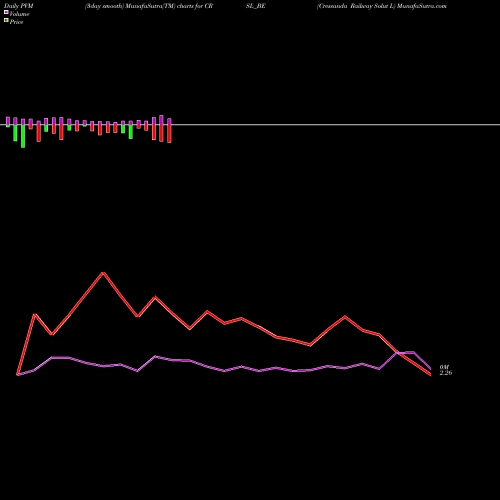Click the 'Daily PVM' chart title
Screen dimensions: 500x500
[x=19, y=6]
